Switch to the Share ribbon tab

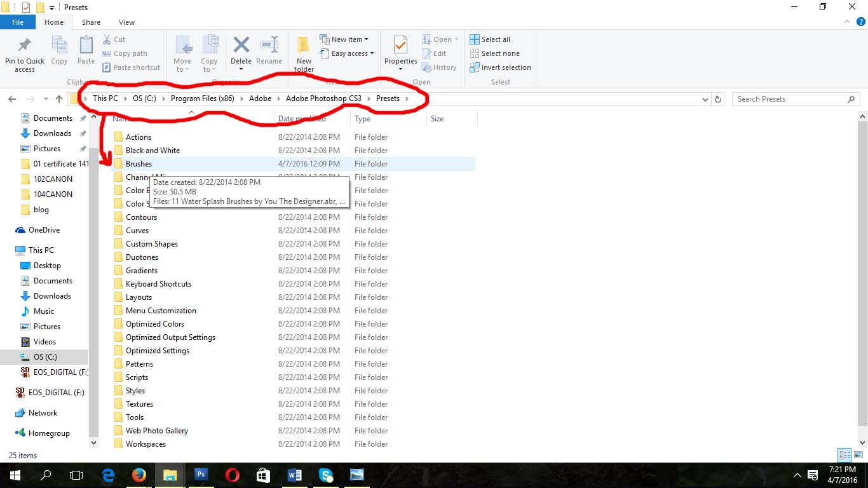pos(91,22)
